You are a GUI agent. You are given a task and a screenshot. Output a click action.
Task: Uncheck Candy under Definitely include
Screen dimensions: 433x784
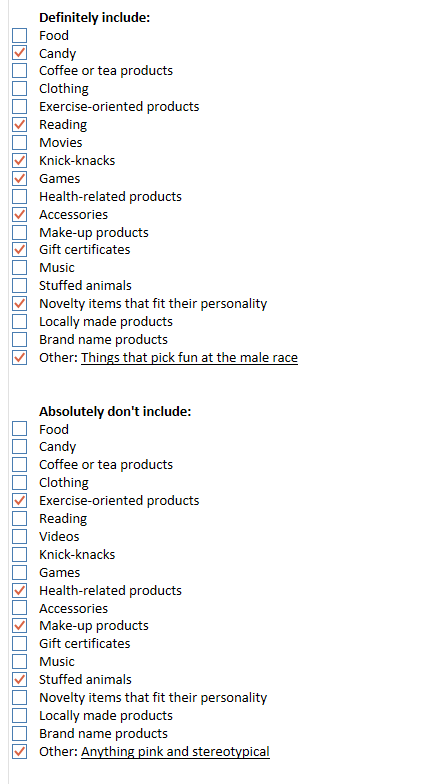click(20, 53)
